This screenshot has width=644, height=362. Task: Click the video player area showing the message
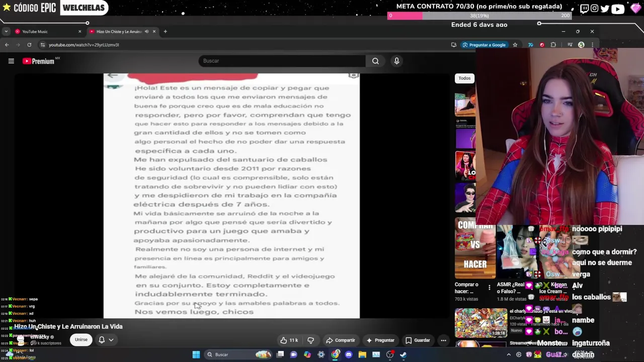pyautogui.click(x=231, y=196)
